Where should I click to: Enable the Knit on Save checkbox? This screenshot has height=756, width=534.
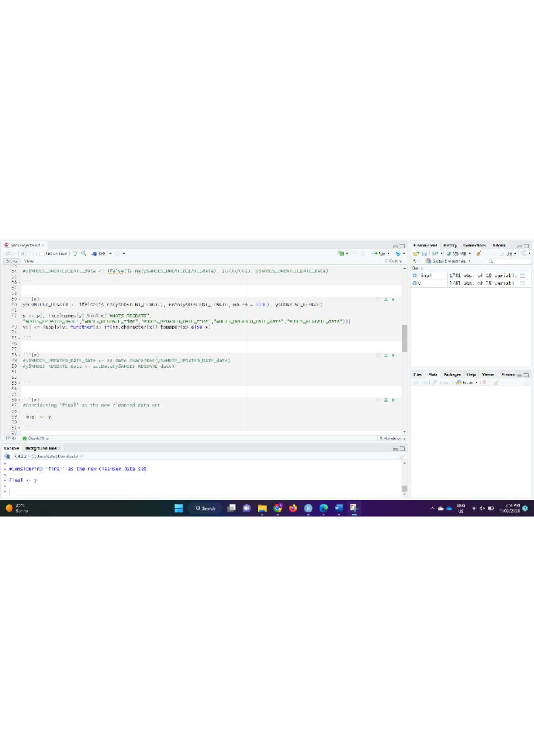(x=42, y=254)
